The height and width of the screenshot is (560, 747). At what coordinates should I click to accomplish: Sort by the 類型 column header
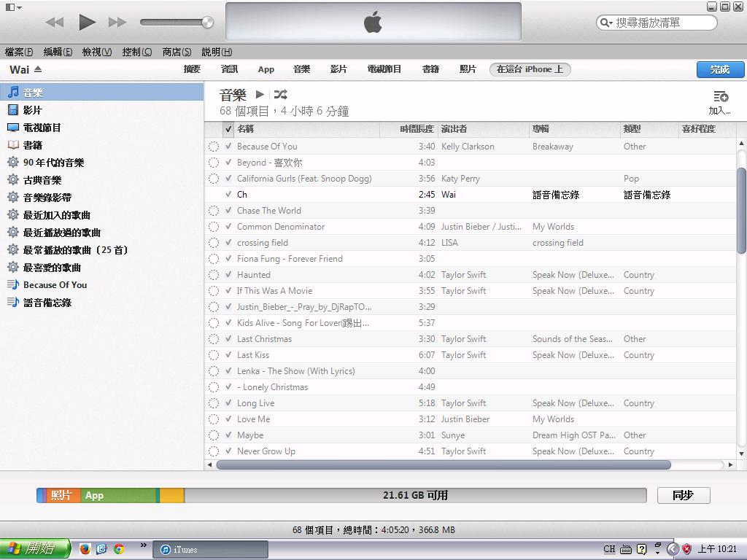(x=649, y=129)
